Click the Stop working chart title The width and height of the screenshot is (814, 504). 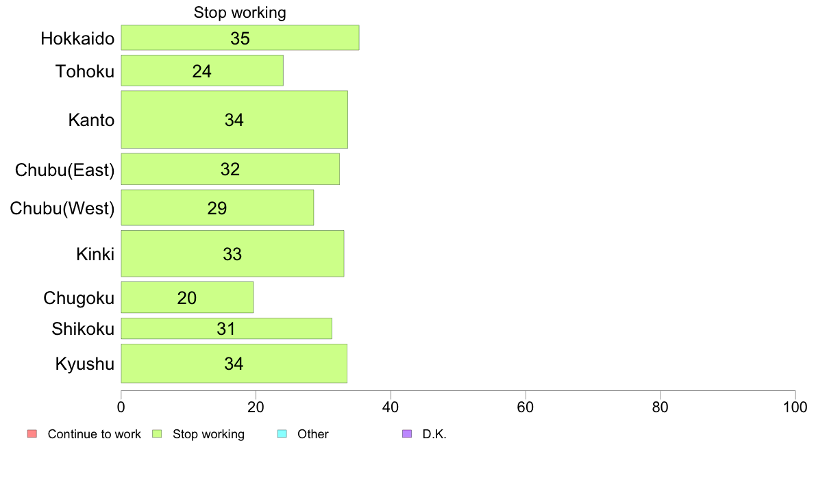pyautogui.click(x=240, y=12)
